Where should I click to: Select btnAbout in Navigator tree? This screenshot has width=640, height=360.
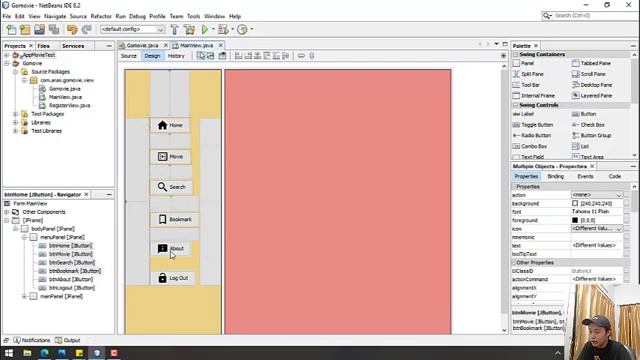(x=71, y=280)
